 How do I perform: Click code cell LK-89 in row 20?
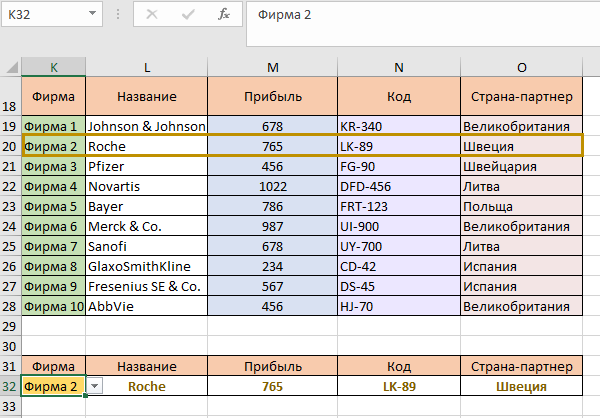point(399,146)
